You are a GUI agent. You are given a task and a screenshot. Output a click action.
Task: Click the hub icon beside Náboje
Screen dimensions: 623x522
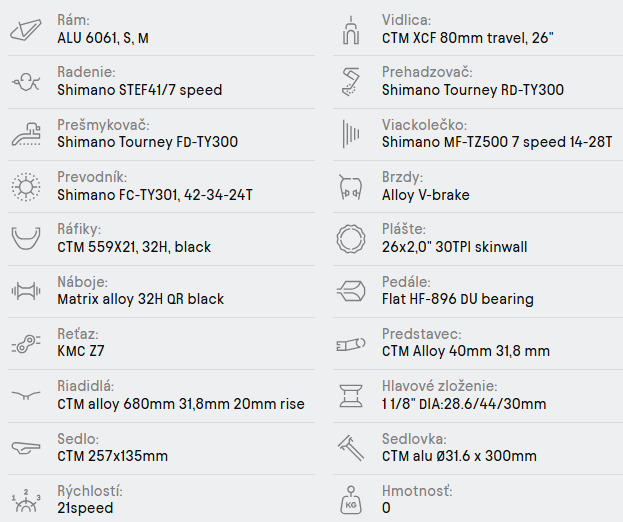click(x=25, y=290)
